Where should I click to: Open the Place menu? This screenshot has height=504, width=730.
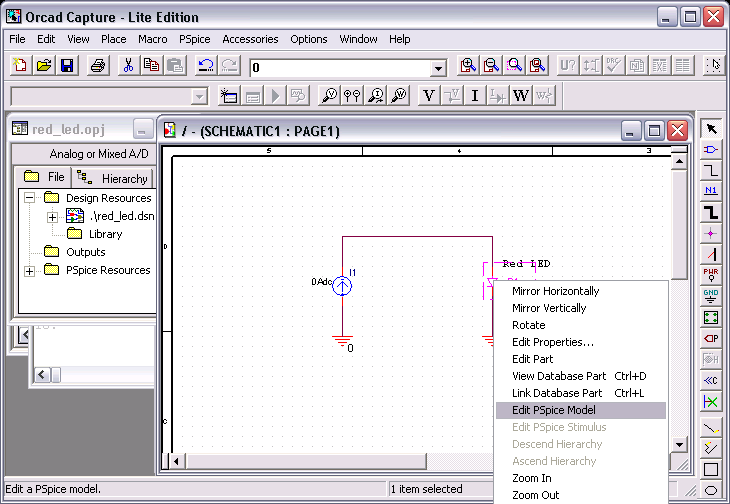coord(114,39)
